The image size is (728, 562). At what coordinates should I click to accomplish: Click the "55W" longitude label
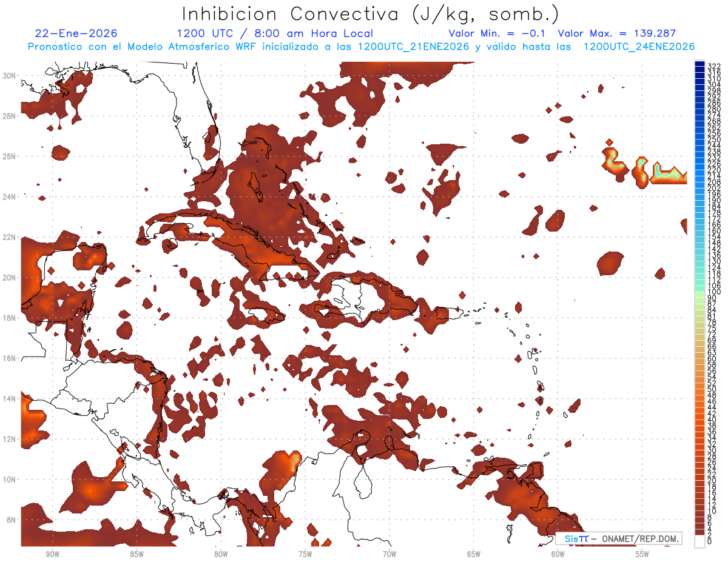642,554
